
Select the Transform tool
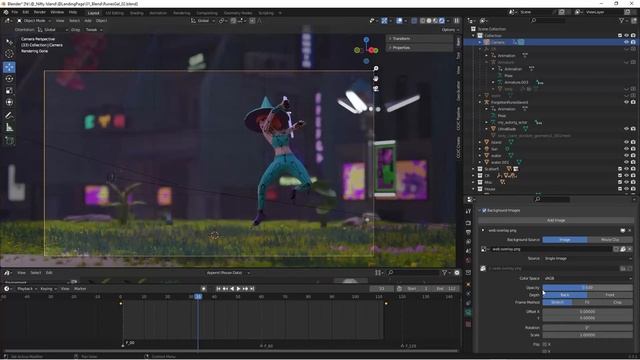[9, 102]
